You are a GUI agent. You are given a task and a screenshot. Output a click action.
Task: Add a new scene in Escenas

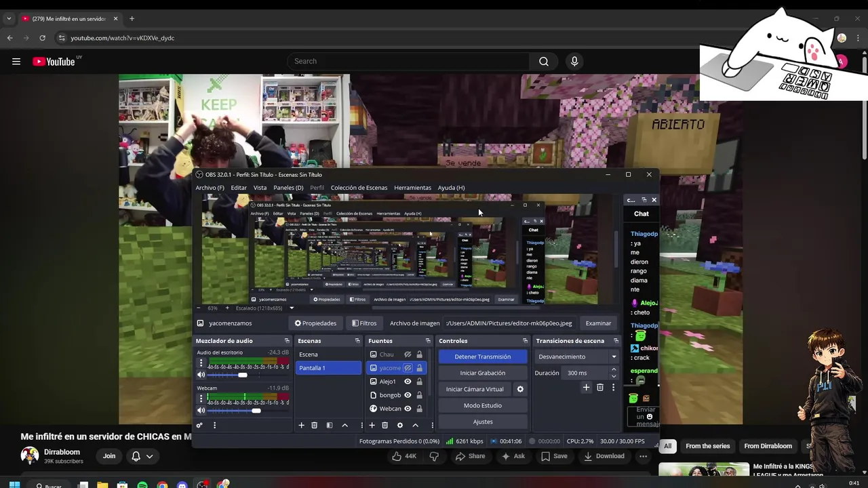tap(301, 425)
